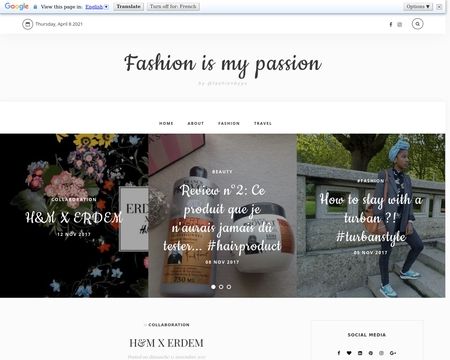
Task: Open the TRAVEL menu item
Action: (x=263, y=123)
